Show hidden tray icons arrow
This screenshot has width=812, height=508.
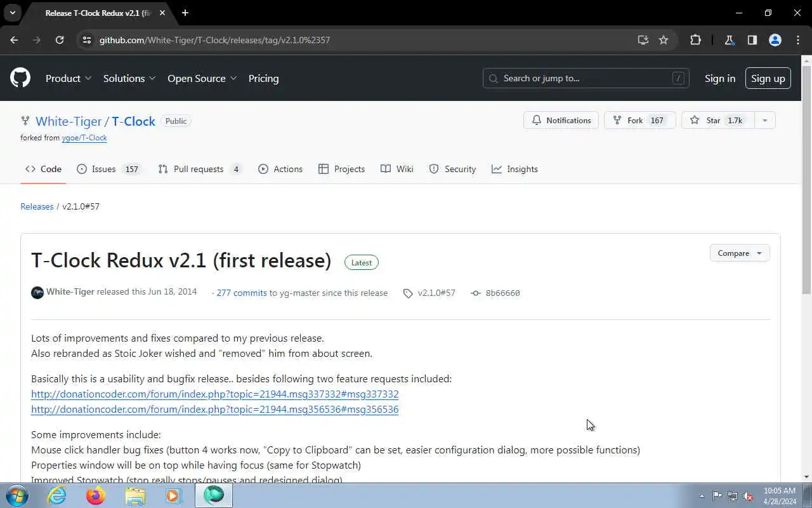pyautogui.click(x=702, y=496)
